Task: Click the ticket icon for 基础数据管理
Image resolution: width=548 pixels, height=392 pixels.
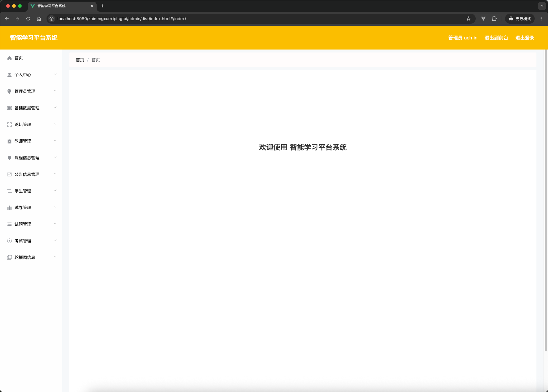Action: coord(9,108)
